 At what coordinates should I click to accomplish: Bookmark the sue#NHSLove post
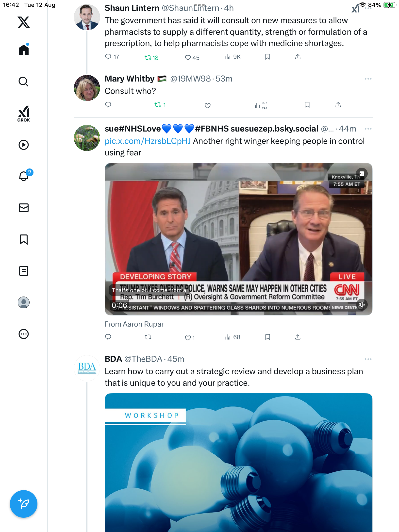coord(268,337)
